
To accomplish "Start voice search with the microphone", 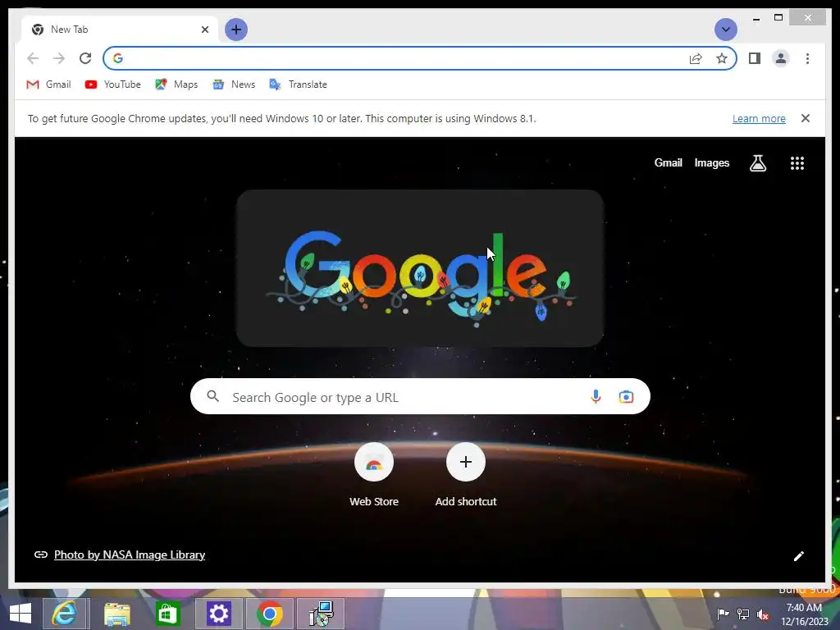I will (x=596, y=396).
